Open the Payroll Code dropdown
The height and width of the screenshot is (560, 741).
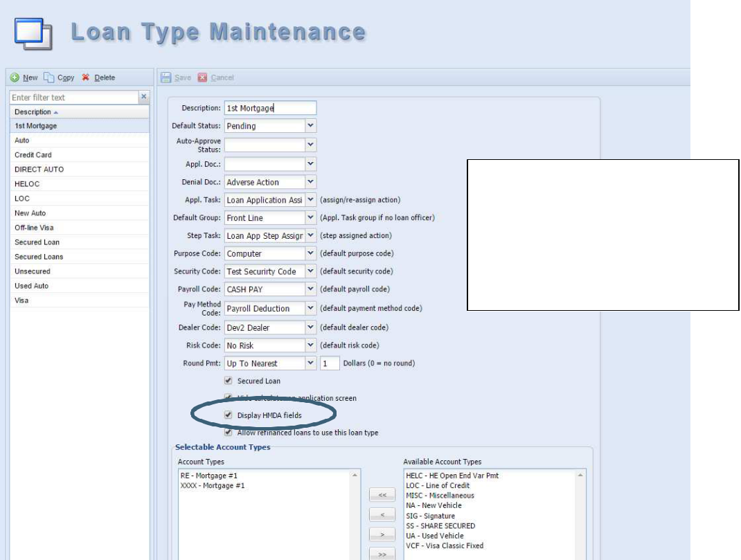[x=310, y=289]
